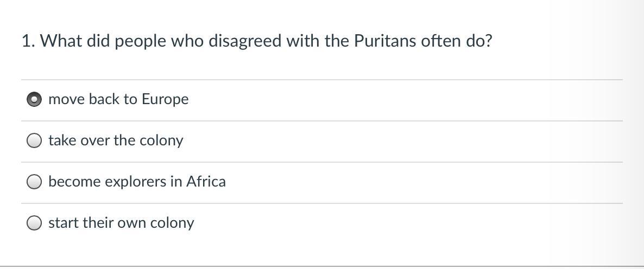The image size is (644, 269).
Task: Click the "take over the colony" answer text
Action: (x=116, y=140)
